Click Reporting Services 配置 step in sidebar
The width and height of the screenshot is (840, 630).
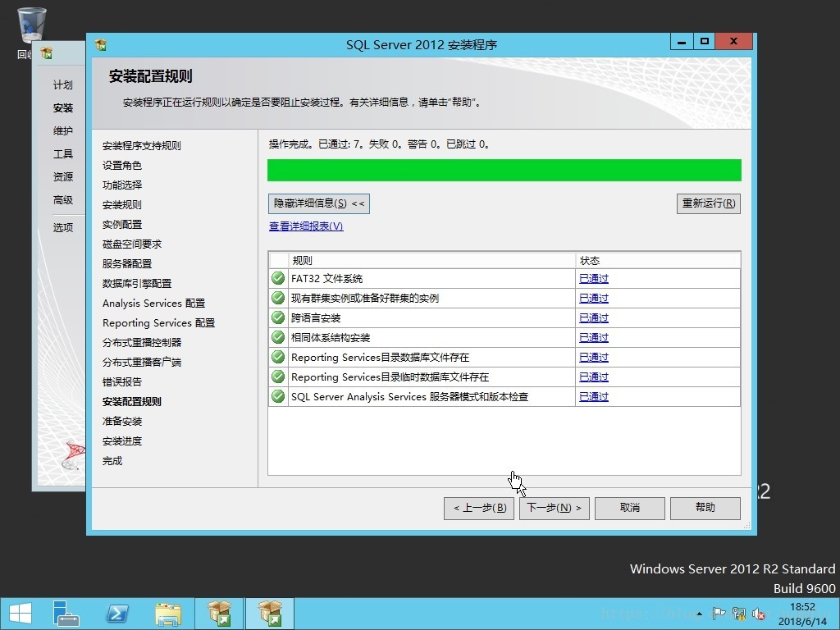pyautogui.click(x=158, y=323)
